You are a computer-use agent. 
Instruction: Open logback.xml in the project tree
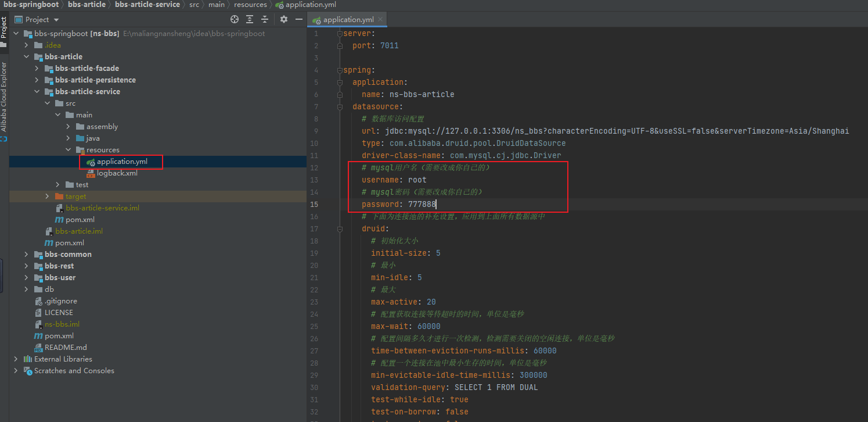point(117,173)
